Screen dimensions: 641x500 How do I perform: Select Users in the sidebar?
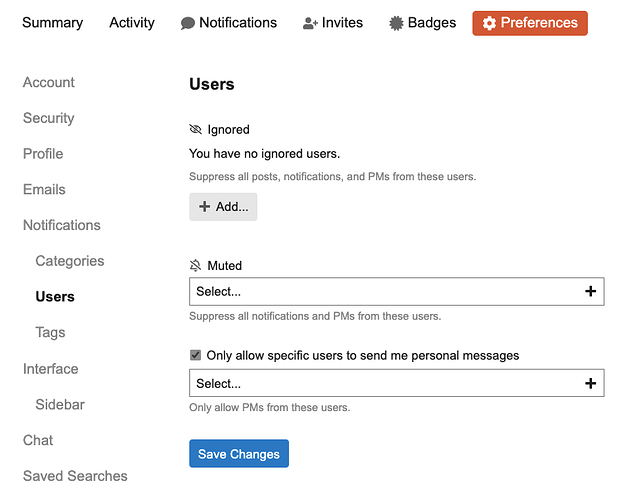click(x=55, y=296)
